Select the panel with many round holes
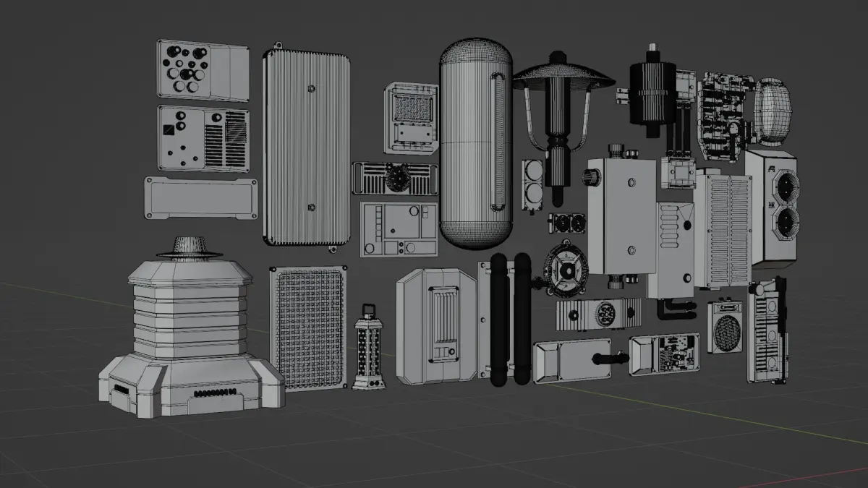868x488 pixels. coord(203,69)
